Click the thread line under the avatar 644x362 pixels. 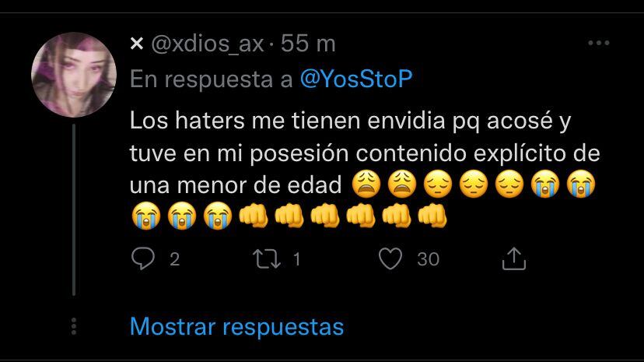click(74, 209)
